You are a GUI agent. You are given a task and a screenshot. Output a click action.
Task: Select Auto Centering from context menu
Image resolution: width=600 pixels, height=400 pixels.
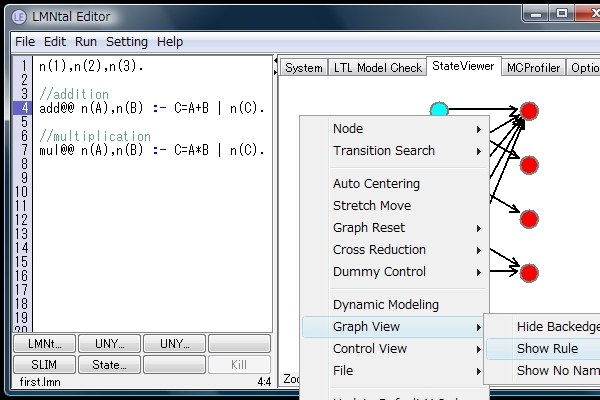pos(376,184)
